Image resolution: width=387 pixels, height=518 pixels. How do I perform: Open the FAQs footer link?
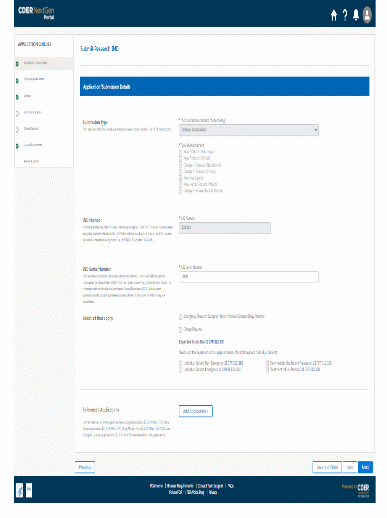click(231, 486)
